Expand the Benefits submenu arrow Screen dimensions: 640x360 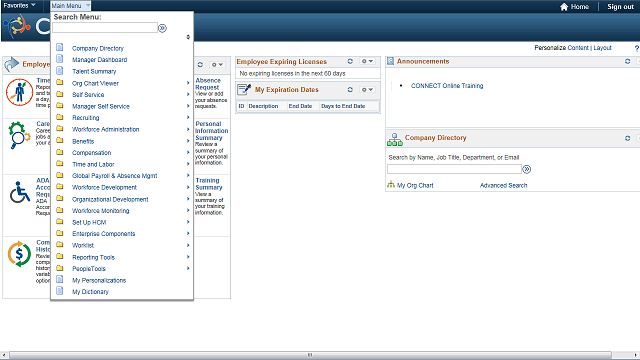click(x=188, y=141)
